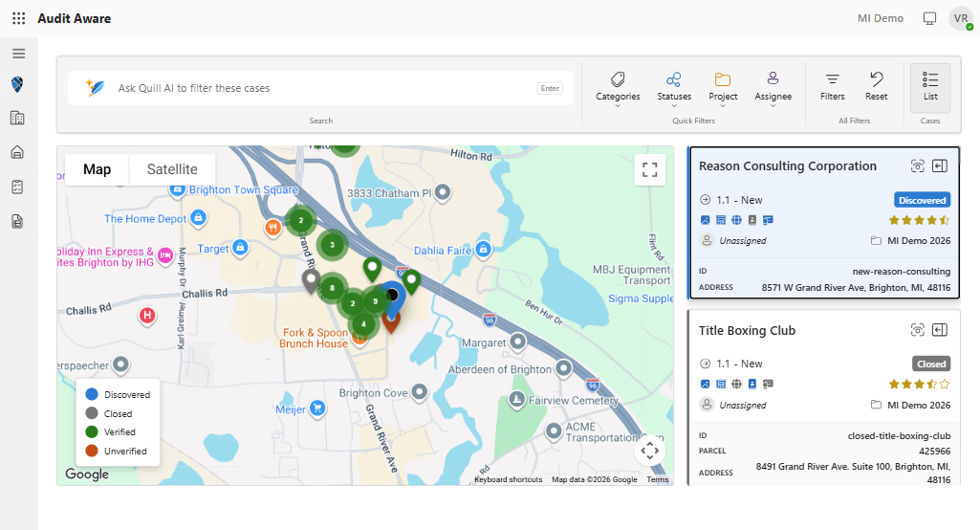Click the Discovered legend blue swatch
This screenshot has width=980, height=530.
coord(92,394)
